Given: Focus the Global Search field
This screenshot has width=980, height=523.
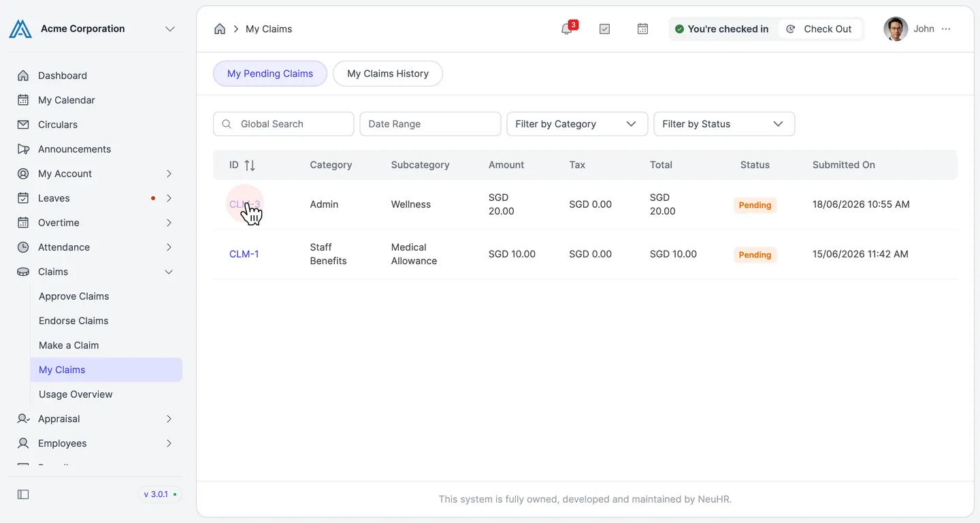Looking at the screenshot, I should [x=283, y=124].
